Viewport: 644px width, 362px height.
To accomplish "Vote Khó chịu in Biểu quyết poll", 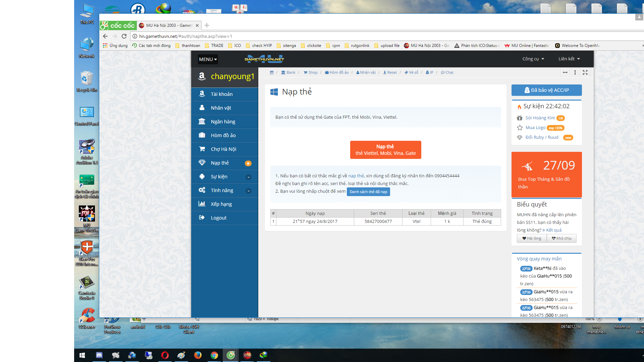I will 561,238.
